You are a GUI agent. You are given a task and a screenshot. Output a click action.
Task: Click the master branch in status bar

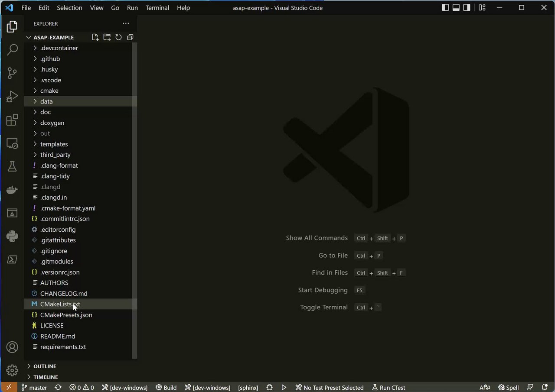point(34,387)
